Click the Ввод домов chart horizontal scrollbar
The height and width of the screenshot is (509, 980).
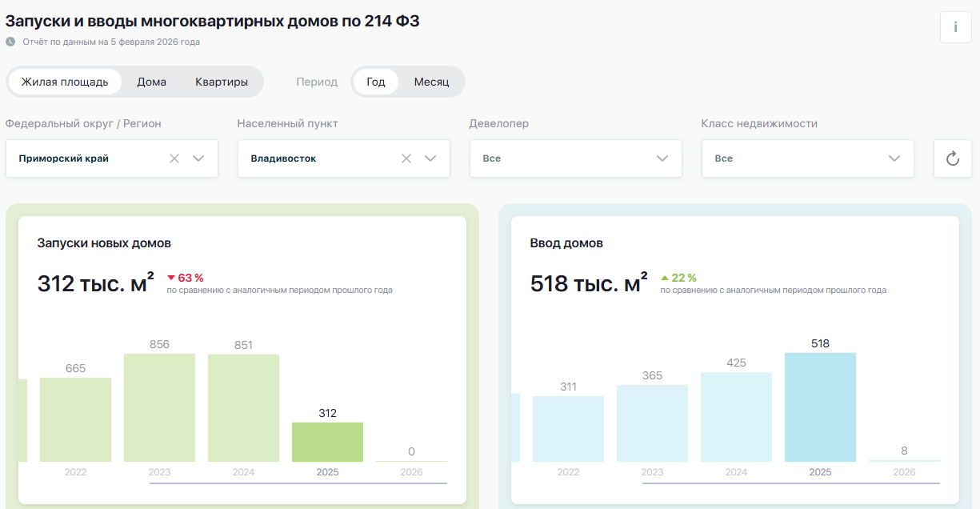(790, 483)
